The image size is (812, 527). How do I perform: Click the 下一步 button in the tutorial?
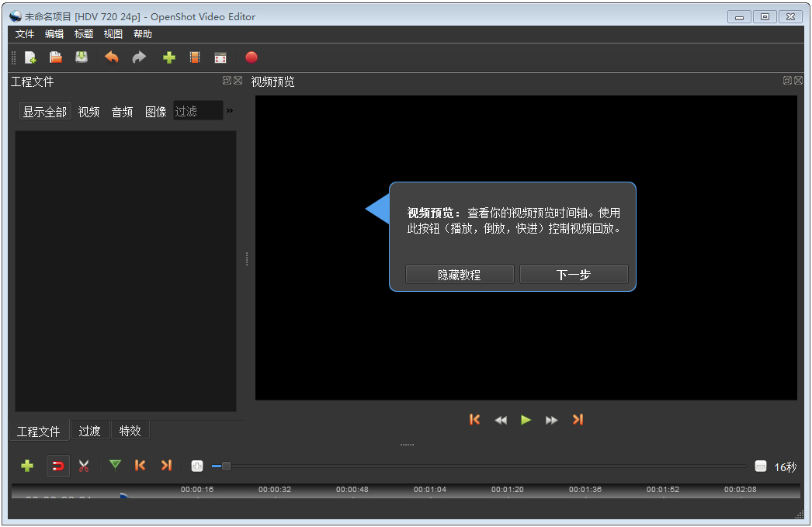pos(574,275)
